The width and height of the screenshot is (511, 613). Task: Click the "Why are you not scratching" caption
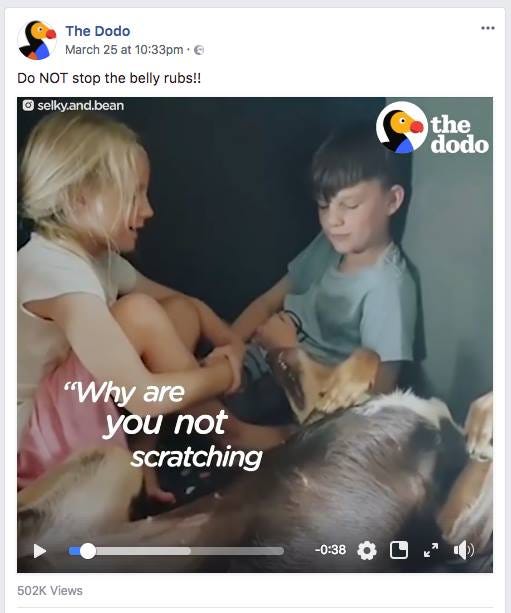[x=164, y=425]
